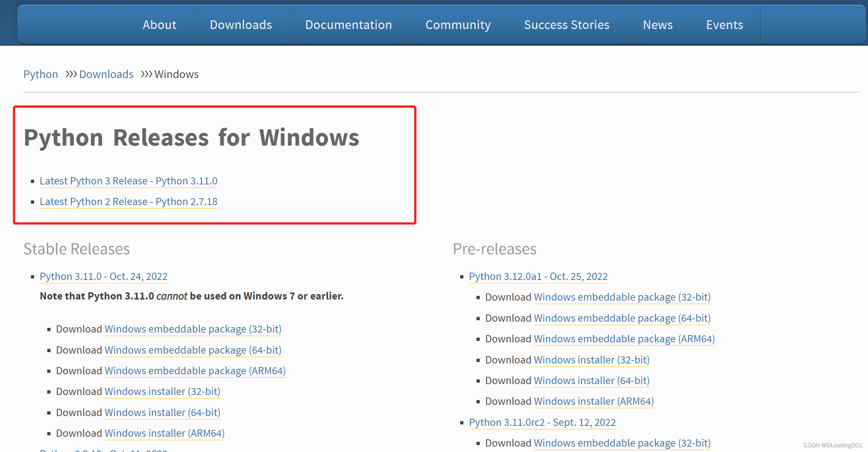Image resolution: width=868 pixels, height=452 pixels.
Task: Click the Python breadcrumb link
Action: point(41,74)
